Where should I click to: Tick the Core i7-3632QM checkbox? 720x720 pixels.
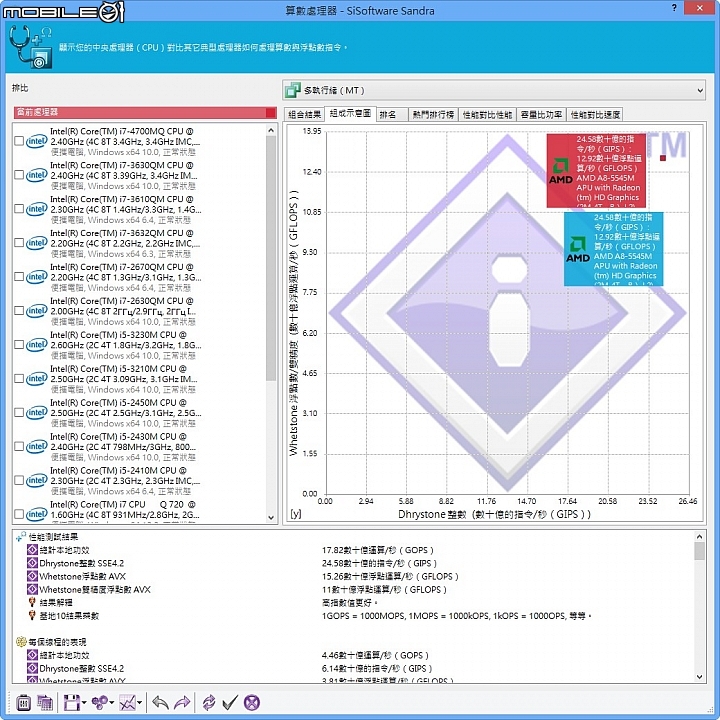(x=19, y=243)
